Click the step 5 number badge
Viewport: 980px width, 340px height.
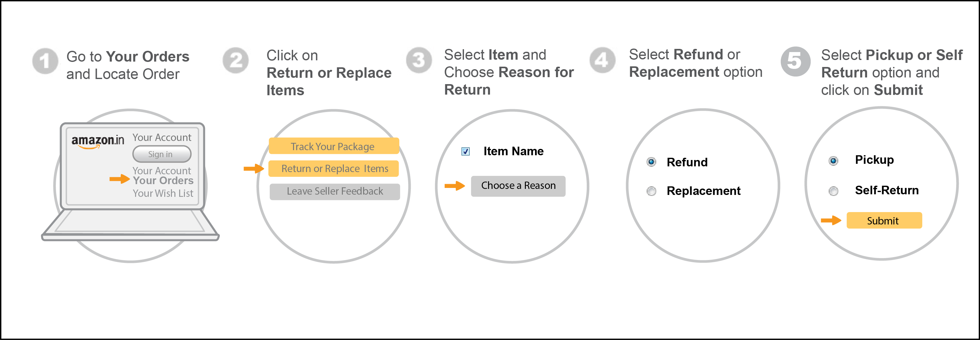795,61
